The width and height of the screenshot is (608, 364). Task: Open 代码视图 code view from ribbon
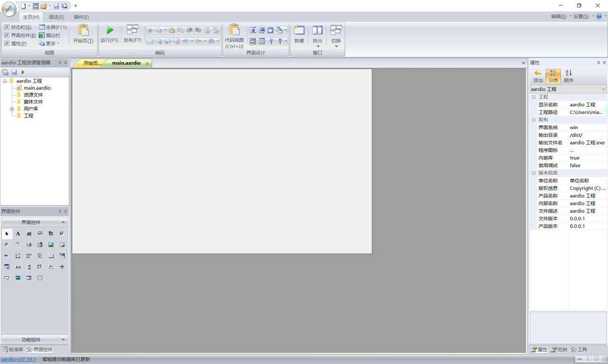(234, 30)
